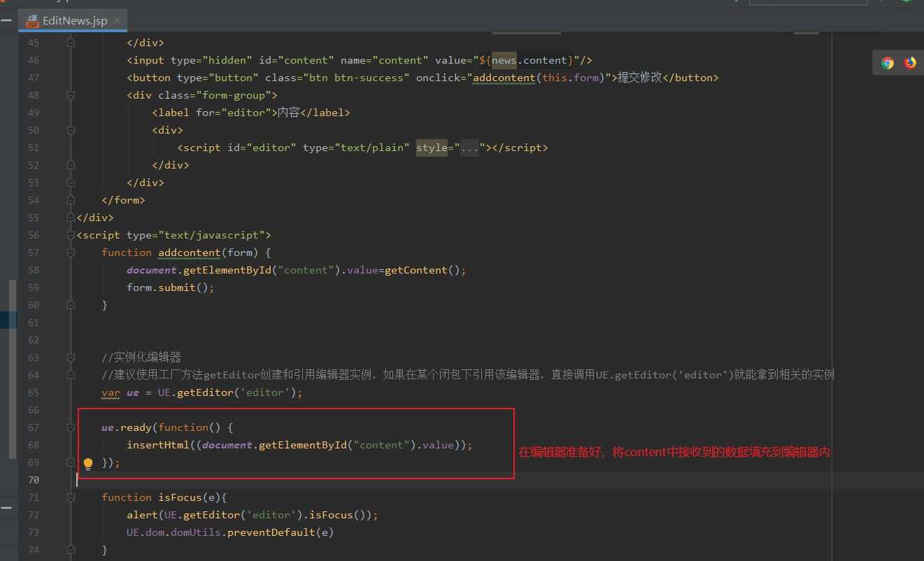
Task: Click 'text/plain' type value on line 51
Action: pyautogui.click(x=372, y=148)
